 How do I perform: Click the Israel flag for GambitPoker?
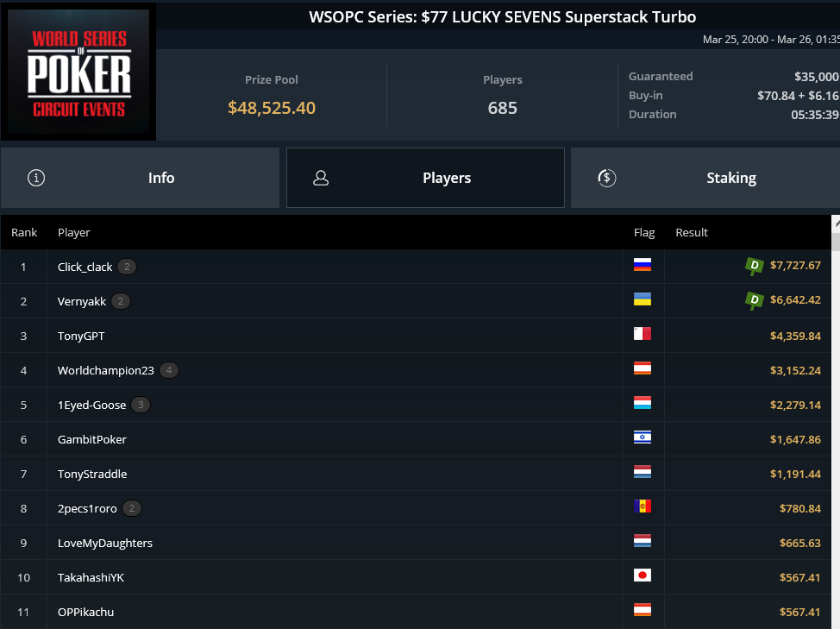click(643, 437)
